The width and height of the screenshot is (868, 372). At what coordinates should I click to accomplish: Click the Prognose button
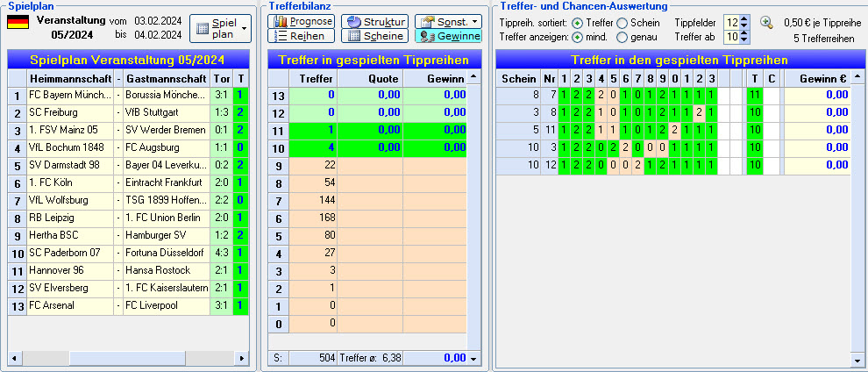tap(301, 22)
